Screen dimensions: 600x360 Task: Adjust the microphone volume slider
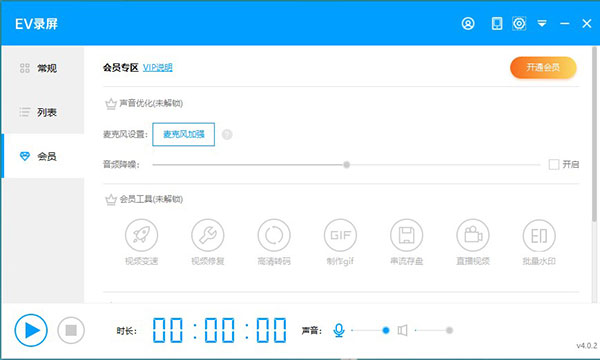coord(370,330)
